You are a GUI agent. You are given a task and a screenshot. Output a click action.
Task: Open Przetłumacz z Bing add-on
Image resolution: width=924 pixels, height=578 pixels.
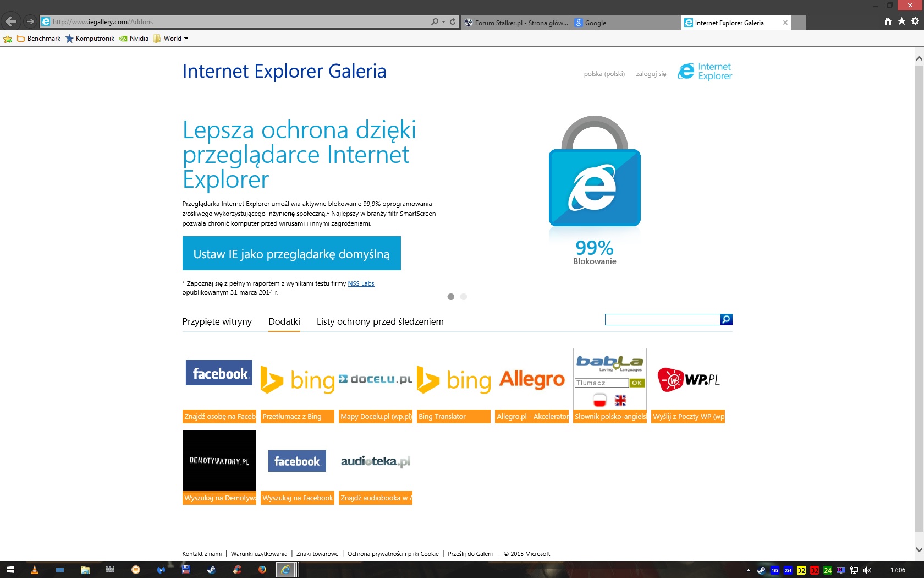click(298, 385)
